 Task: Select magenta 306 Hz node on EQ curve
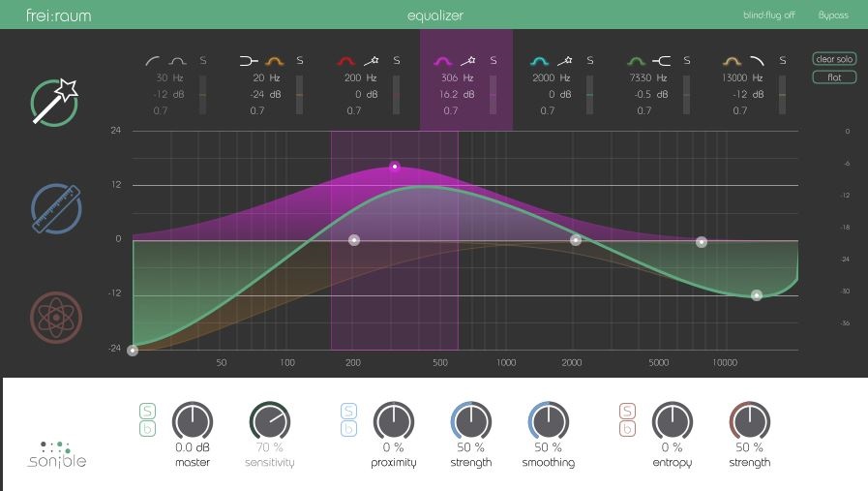tap(395, 167)
